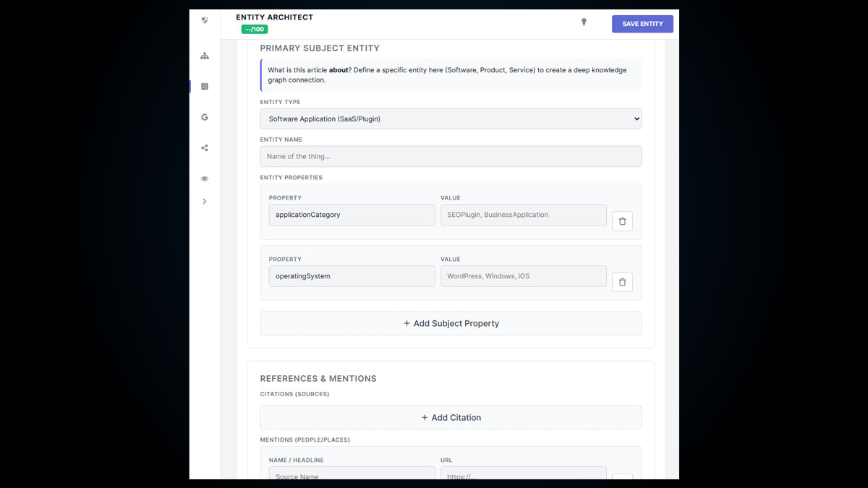The image size is (868, 488).
Task: Open the sitemap hierarchy sidebar icon
Action: pyautogui.click(x=205, y=56)
